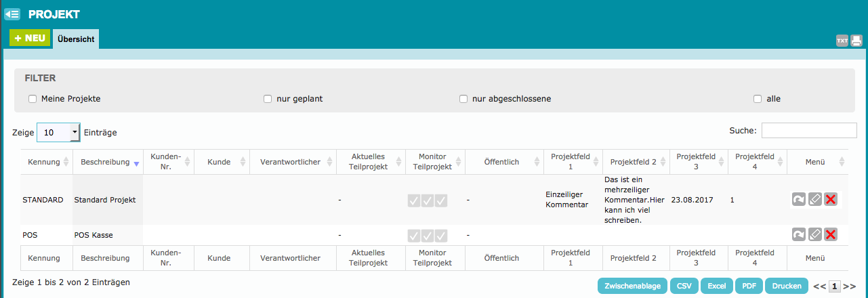Collapse the sidebar with the menu icon
The height and width of the screenshot is (298, 868).
[x=12, y=14]
